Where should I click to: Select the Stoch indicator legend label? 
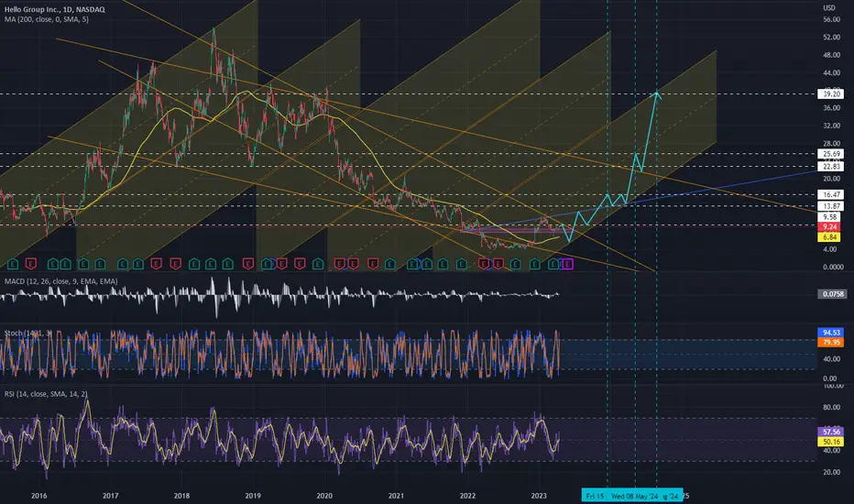28,333
